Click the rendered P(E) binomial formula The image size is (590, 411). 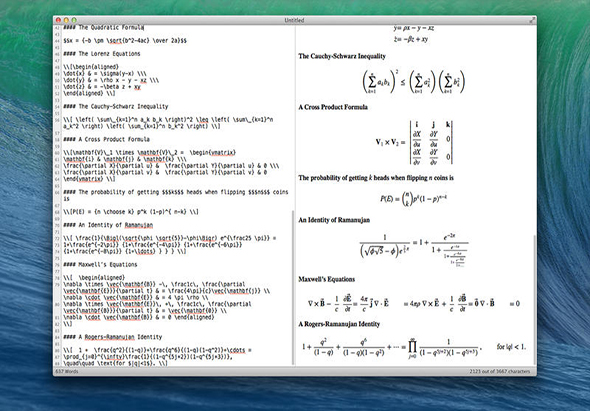click(413, 199)
